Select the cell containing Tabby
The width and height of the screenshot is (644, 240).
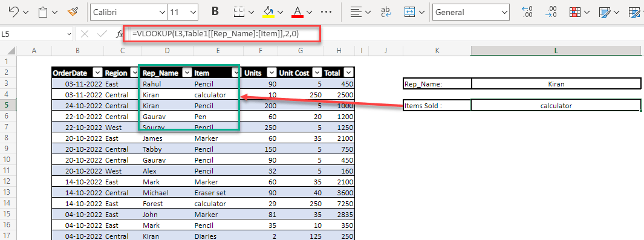click(x=167, y=149)
